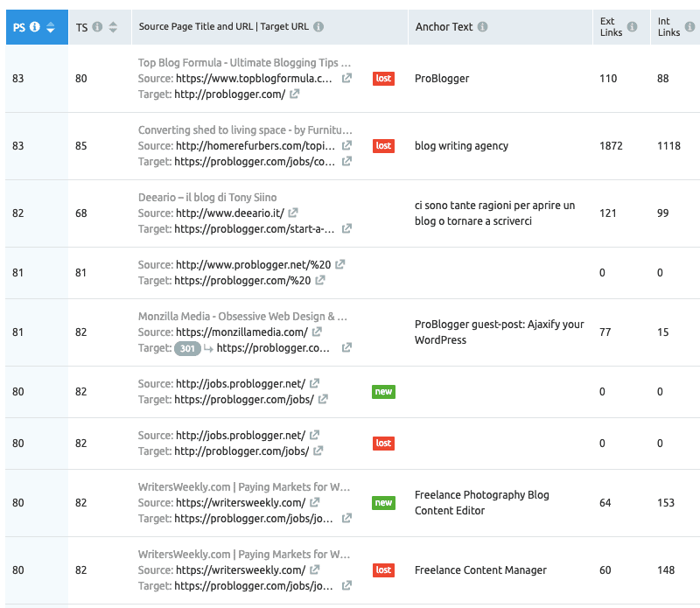Viewport: 700px width, 608px height.
Task: Click Anchor Text column header
Action: 444,27
